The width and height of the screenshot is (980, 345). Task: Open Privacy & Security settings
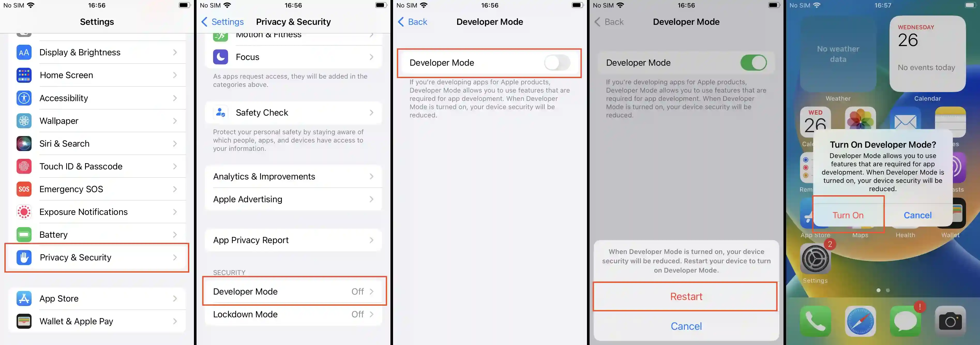coord(97,257)
